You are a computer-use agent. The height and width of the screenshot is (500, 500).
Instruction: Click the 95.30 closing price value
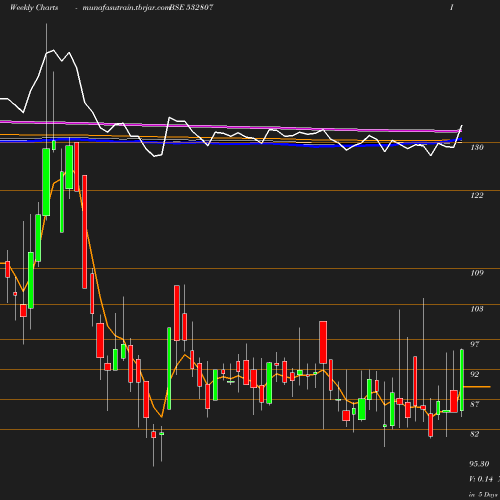click(x=479, y=464)
